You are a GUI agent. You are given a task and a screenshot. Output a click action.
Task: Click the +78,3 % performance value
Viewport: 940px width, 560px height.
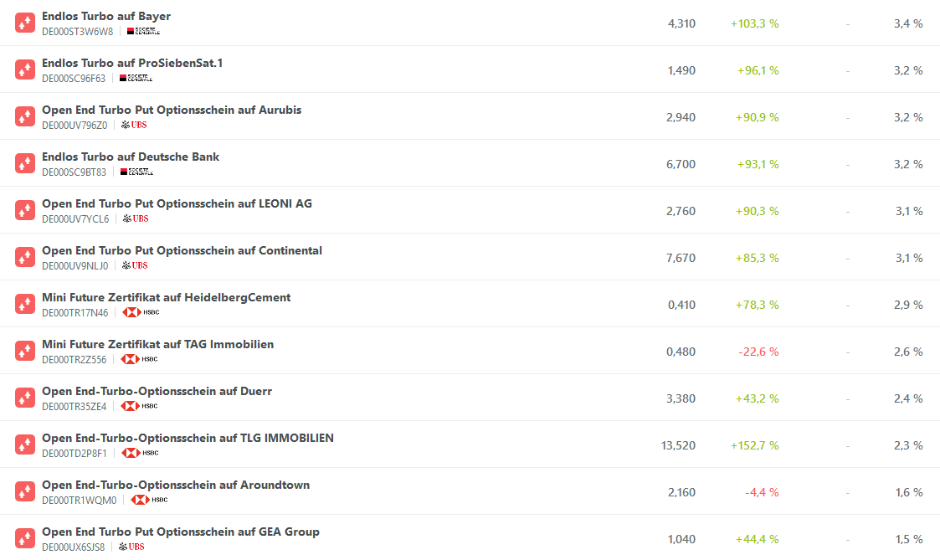[758, 305]
